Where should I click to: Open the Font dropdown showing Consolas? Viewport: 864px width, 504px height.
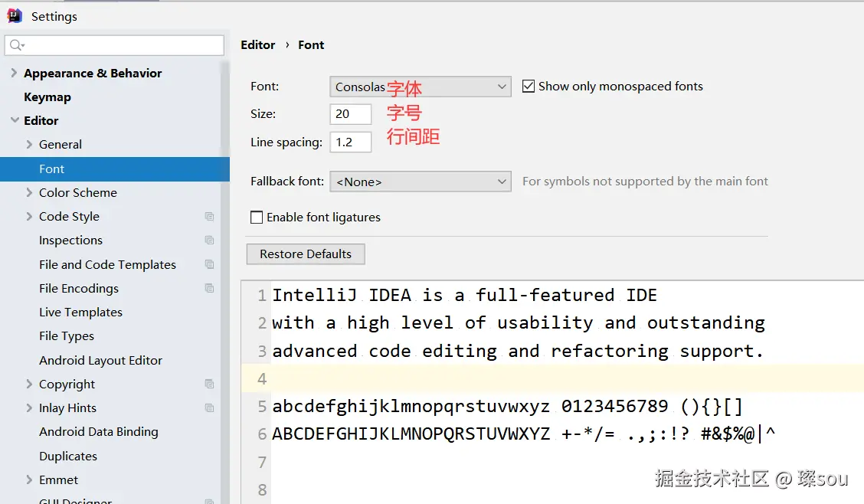(421, 87)
